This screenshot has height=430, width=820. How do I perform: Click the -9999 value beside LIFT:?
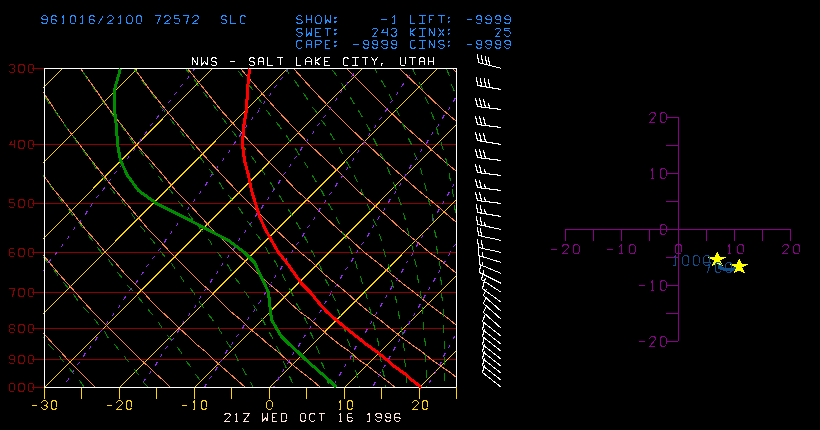488,20
